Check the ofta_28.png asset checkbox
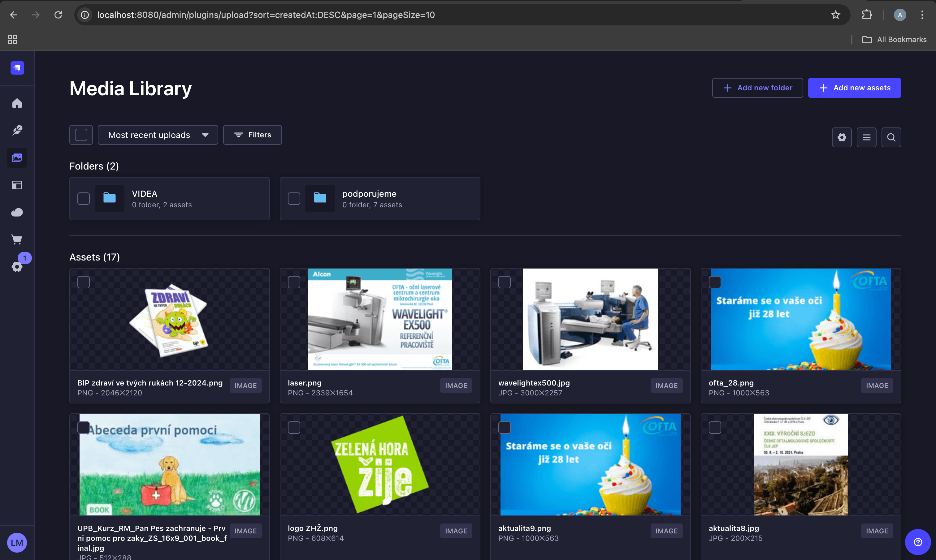 [715, 282]
